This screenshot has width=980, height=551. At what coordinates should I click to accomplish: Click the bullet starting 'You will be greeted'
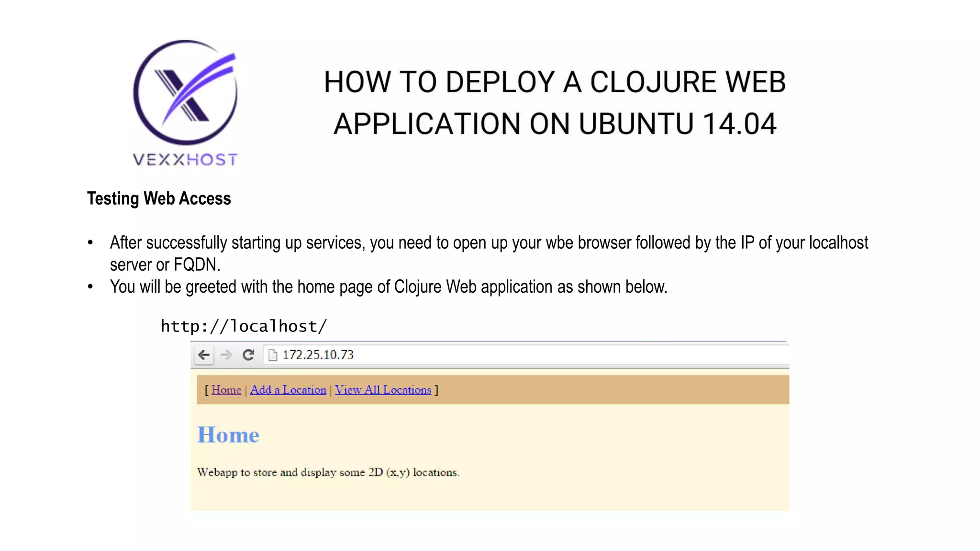[x=389, y=287]
